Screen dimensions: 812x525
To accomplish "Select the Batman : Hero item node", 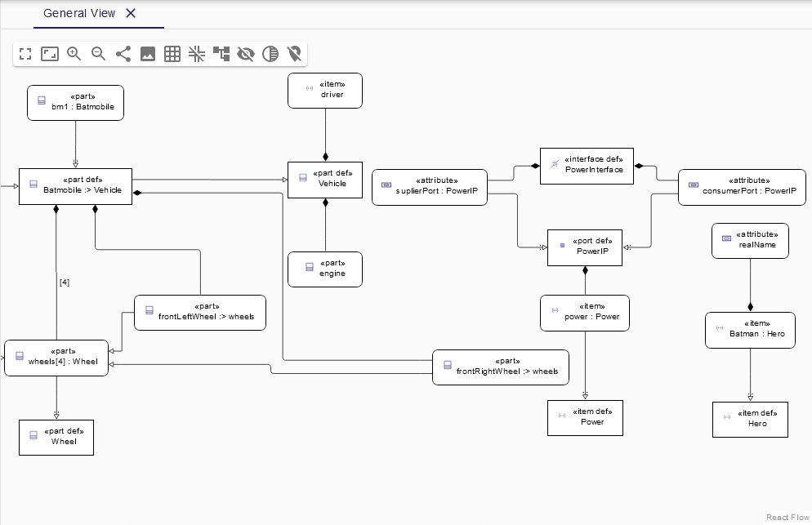I will pos(750,329).
